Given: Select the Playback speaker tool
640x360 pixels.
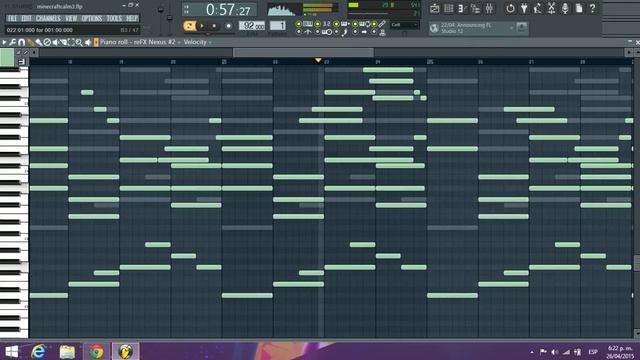Looking at the screenshot, I should (x=87, y=42).
